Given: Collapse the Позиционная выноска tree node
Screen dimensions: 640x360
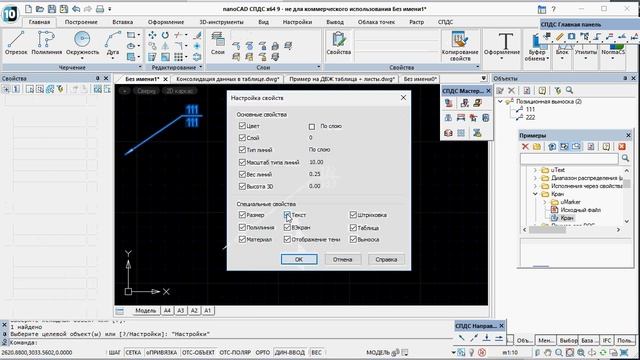Looking at the screenshot, I should click(x=500, y=101).
